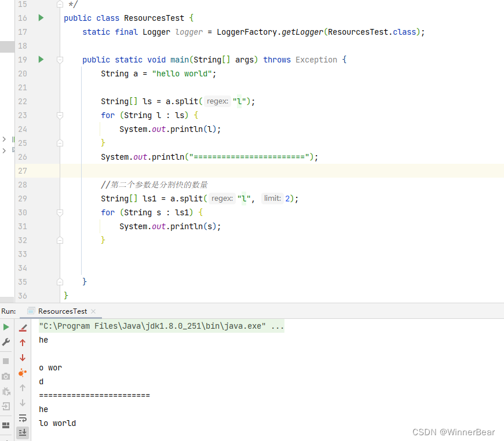
Task: Click the Exception keyword on line 19
Action: [x=316, y=60]
